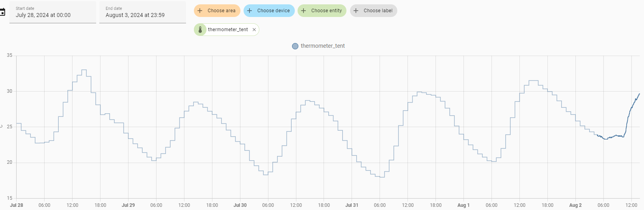The image size is (644, 210).
Task: Click the Jul 31 axis date label
Action: tap(352, 205)
